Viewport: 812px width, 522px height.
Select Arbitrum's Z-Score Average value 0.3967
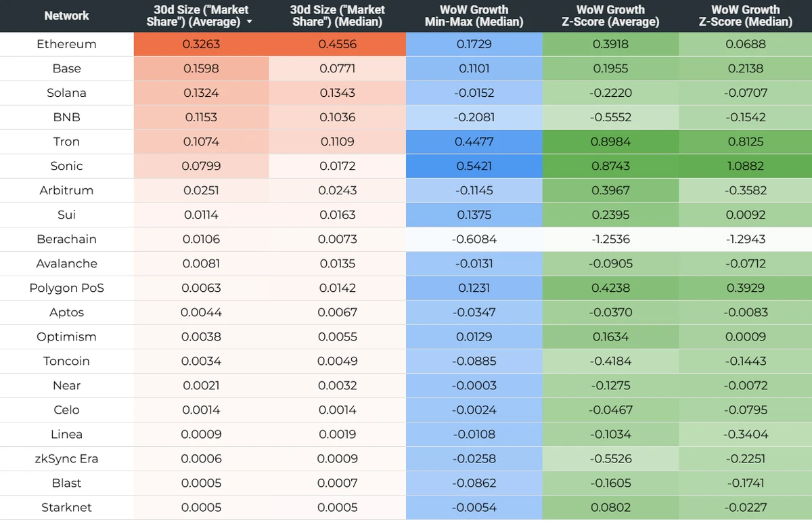tap(610, 190)
